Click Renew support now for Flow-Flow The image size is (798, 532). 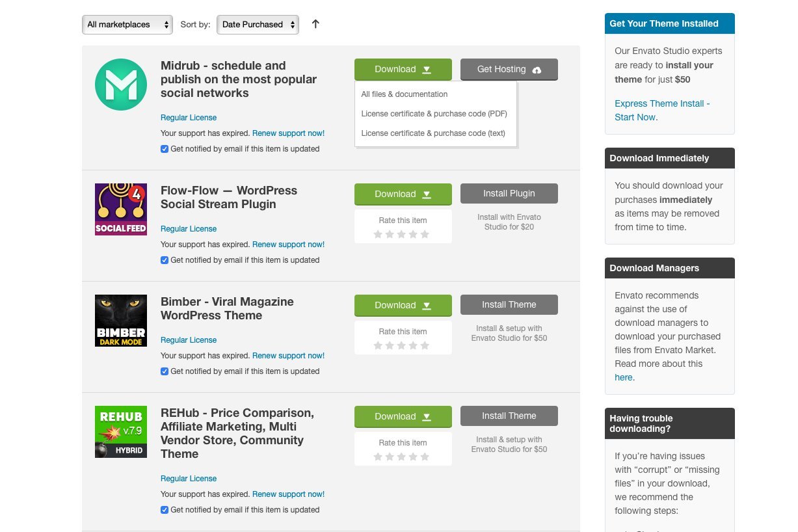(288, 245)
